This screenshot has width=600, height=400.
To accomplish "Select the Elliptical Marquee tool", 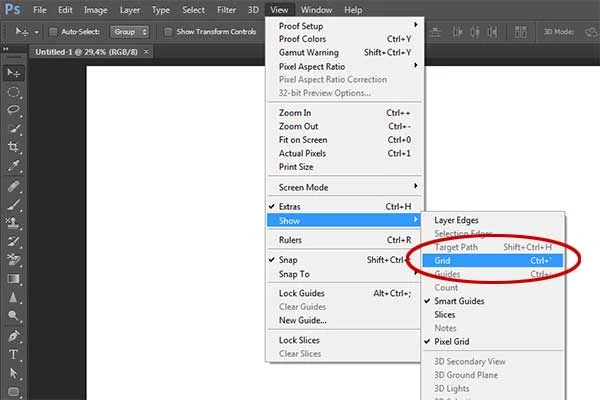I will point(14,92).
